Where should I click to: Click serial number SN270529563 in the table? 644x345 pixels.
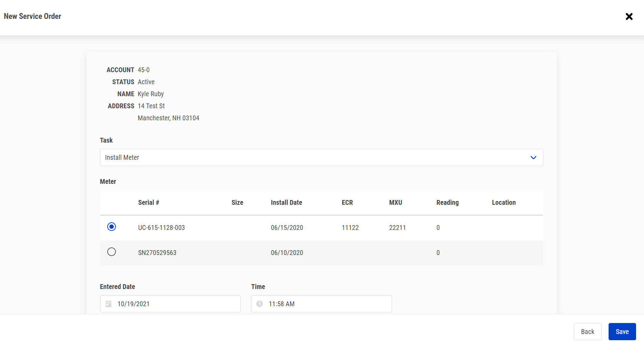(x=157, y=253)
